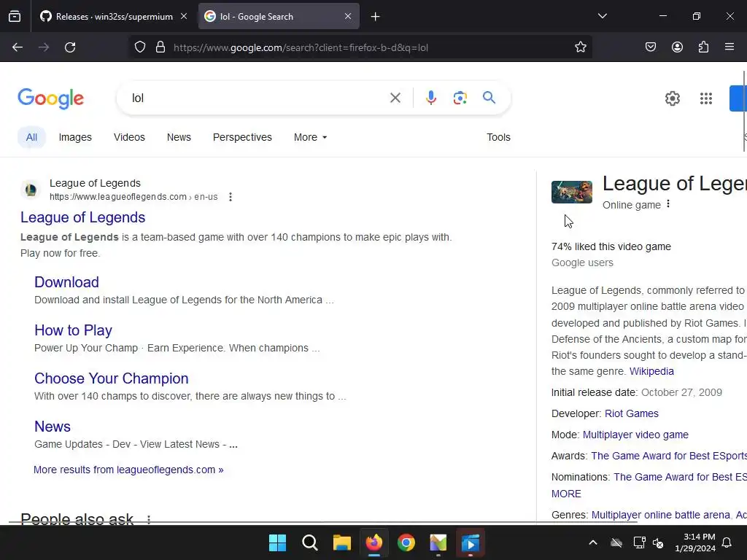
Task: Expand the More search filters dropdown
Action: 311,137
